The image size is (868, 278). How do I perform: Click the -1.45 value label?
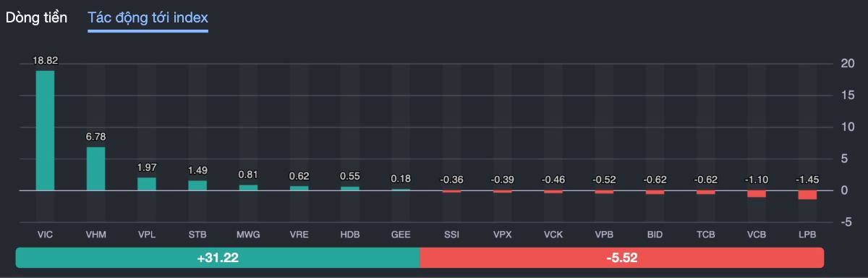807,179
